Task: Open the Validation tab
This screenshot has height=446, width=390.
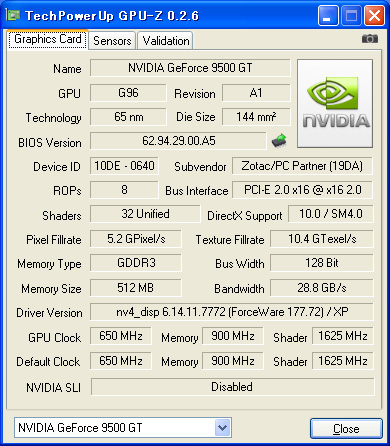Action: pos(166,41)
